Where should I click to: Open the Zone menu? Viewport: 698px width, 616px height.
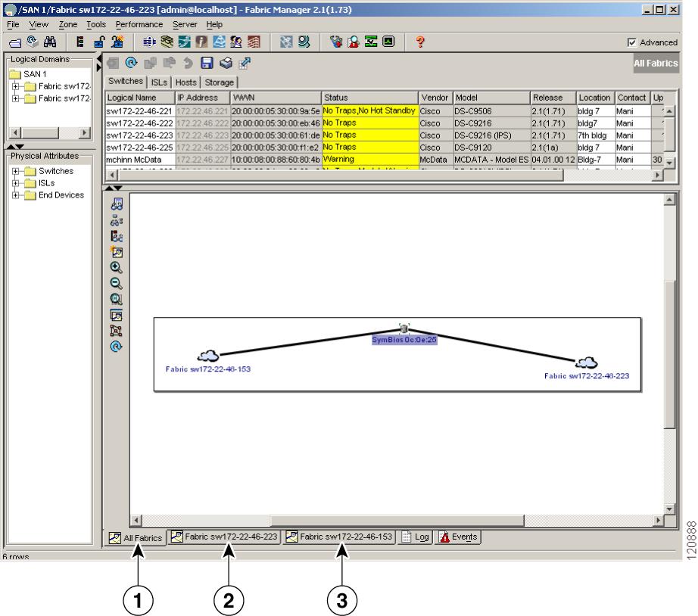tap(68, 24)
